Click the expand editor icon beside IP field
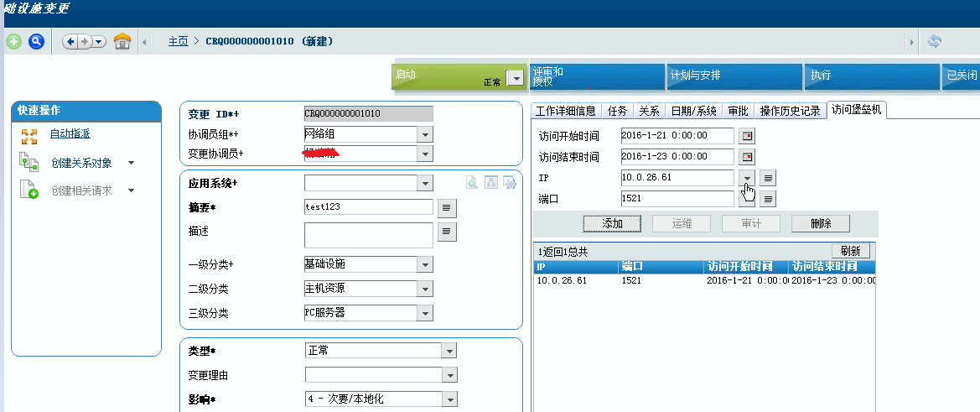The height and width of the screenshot is (412, 980). [768, 178]
